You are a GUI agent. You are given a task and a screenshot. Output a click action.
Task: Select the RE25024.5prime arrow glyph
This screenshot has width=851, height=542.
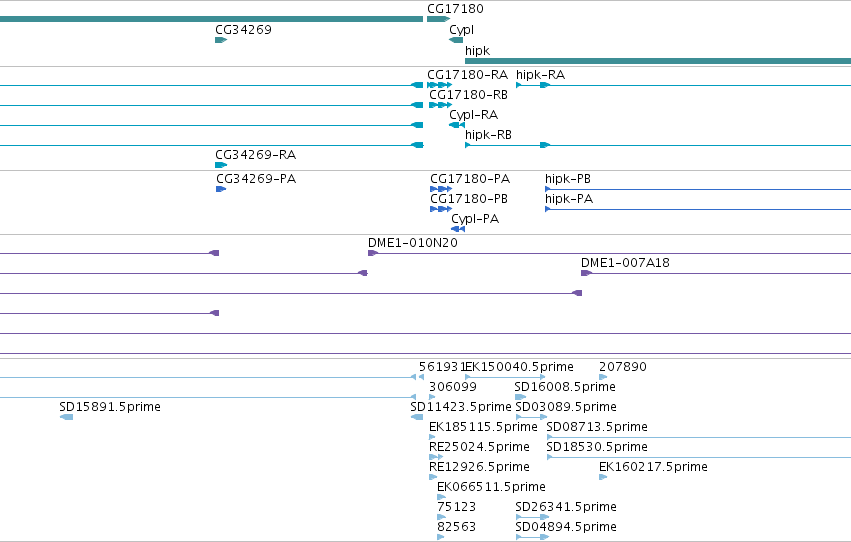coord(436,457)
